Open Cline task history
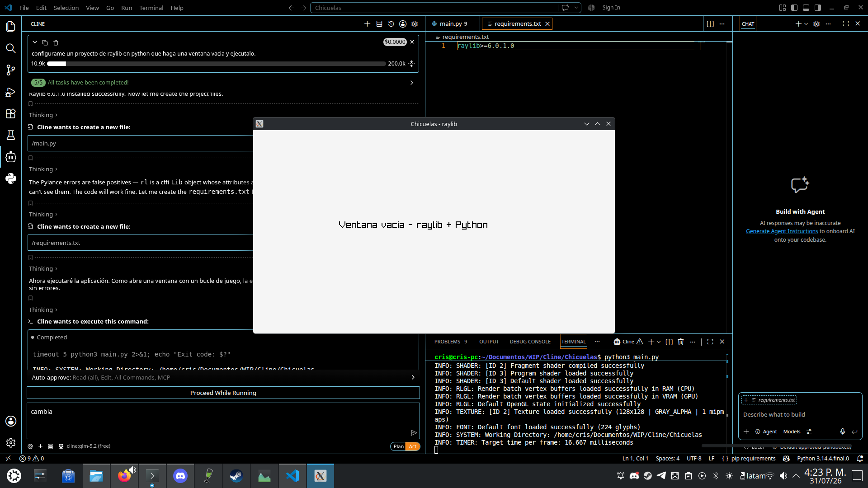Screen dimensions: 868x488 (x=391, y=24)
